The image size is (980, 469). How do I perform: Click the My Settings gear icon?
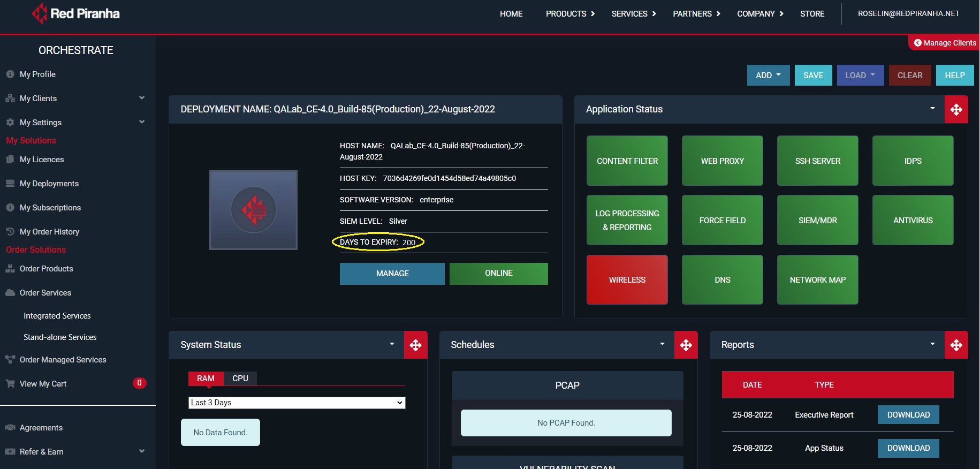[x=10, y=123]
